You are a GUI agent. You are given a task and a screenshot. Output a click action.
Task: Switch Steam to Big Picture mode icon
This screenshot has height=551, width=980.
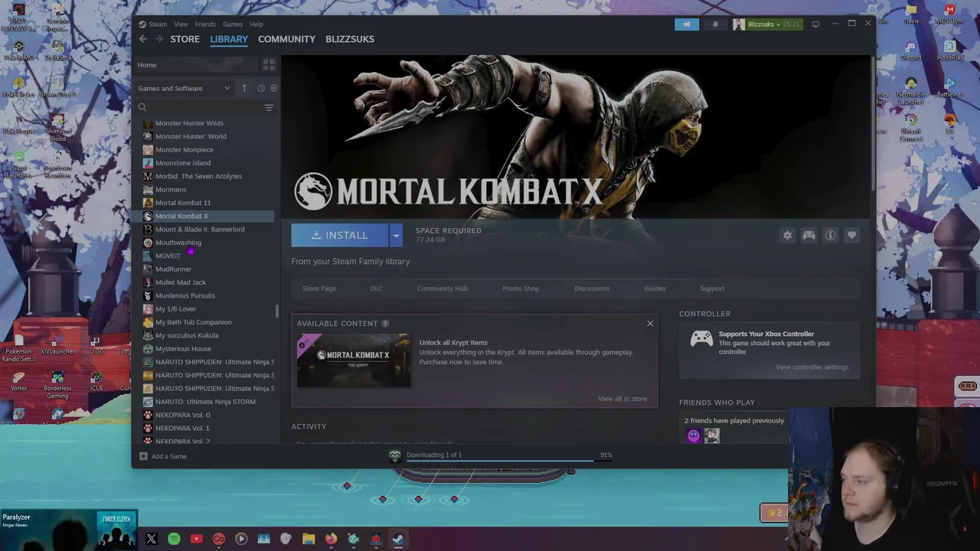pos(815,24)
